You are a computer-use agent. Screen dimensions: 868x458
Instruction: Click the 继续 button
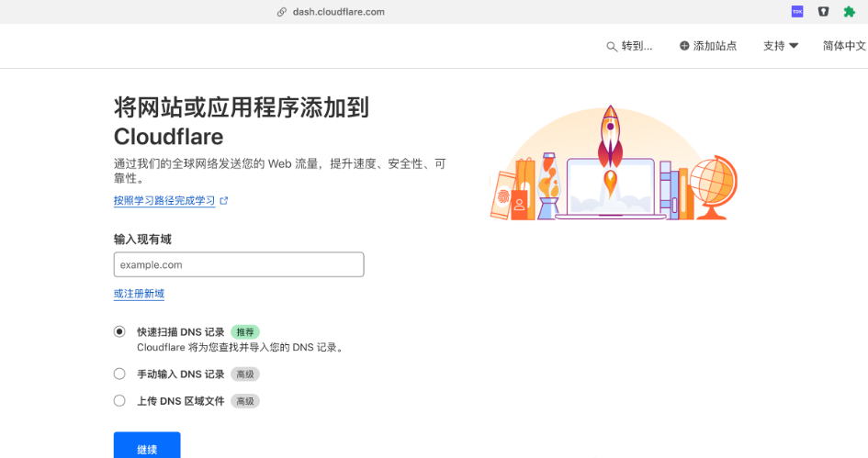[x=147, y=445]
